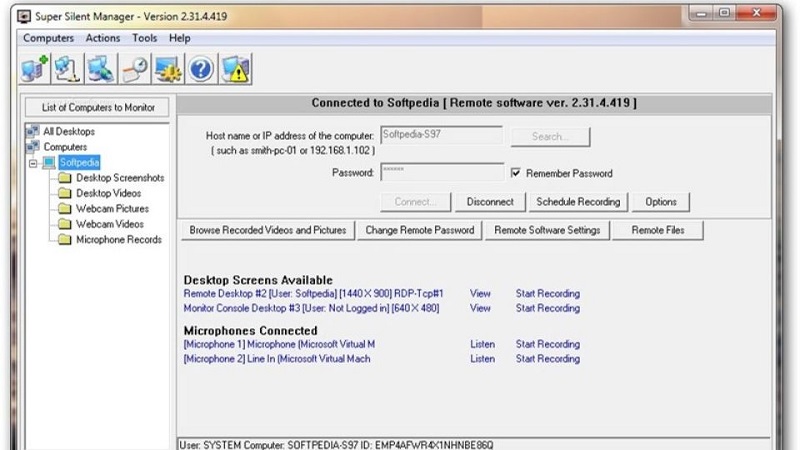This screenshot has width=800, height=450.
Task: Select the Desktop Screenshots folder
Action: point(120,178)
